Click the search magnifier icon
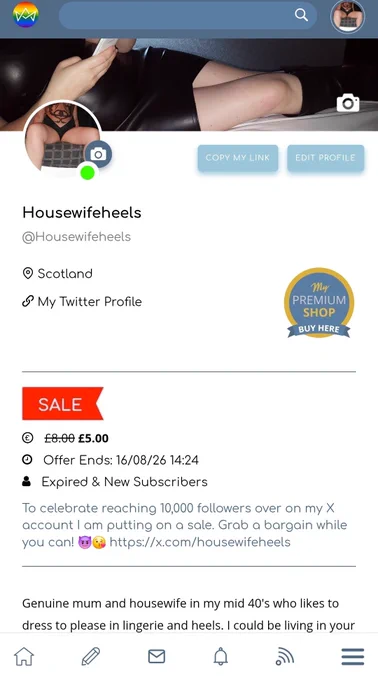378x680 pixels. click(301, 15)
